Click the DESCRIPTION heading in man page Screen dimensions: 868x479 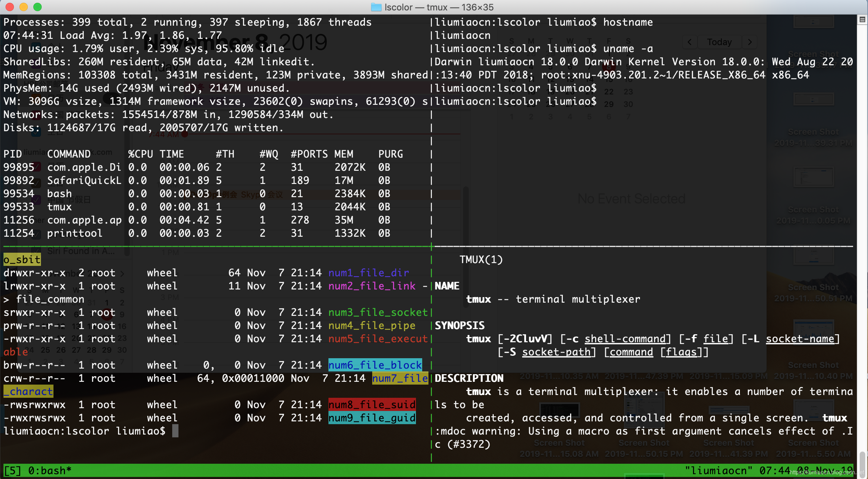[x=469, y=378]
